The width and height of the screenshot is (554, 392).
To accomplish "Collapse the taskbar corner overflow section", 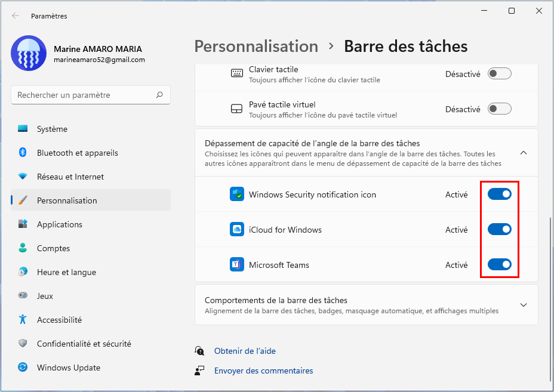I will pos(524,153).
